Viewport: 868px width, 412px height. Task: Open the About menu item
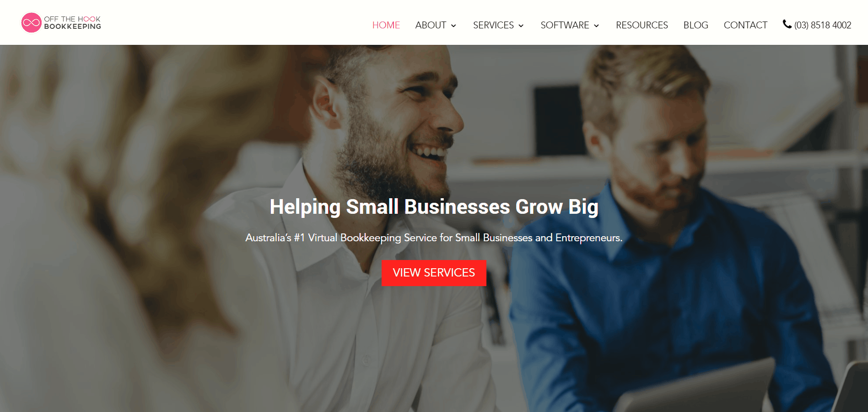431,25
